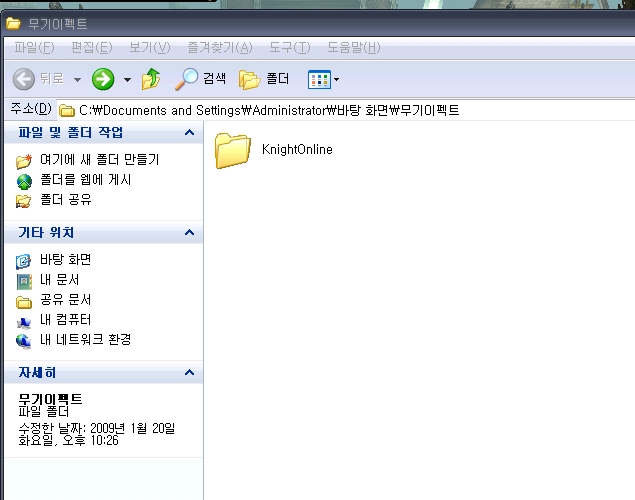Click the publish-to-web globe icon
The image size is (635, 500).
click(x=24, y=182)
